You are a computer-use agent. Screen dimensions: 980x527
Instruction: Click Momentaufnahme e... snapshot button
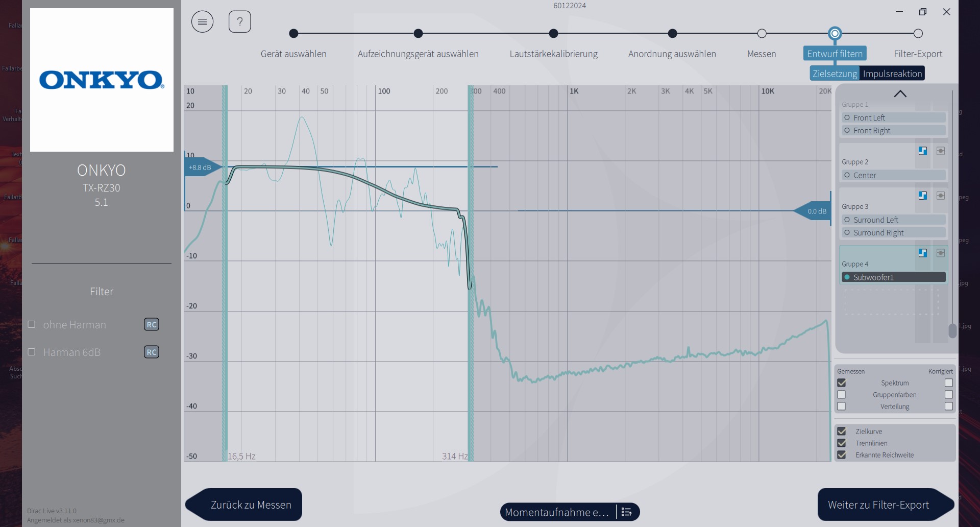tap(557, 512)
